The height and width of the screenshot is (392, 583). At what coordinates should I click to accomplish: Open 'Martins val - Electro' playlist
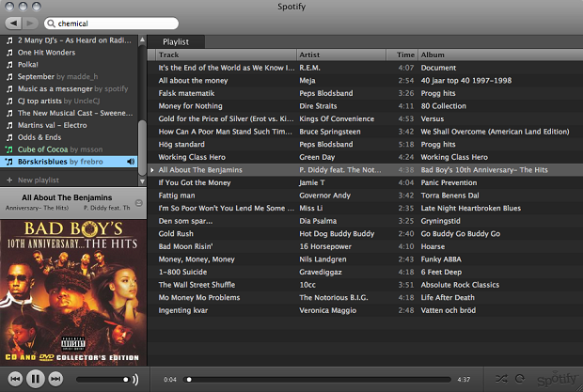(x=69, y=125)
